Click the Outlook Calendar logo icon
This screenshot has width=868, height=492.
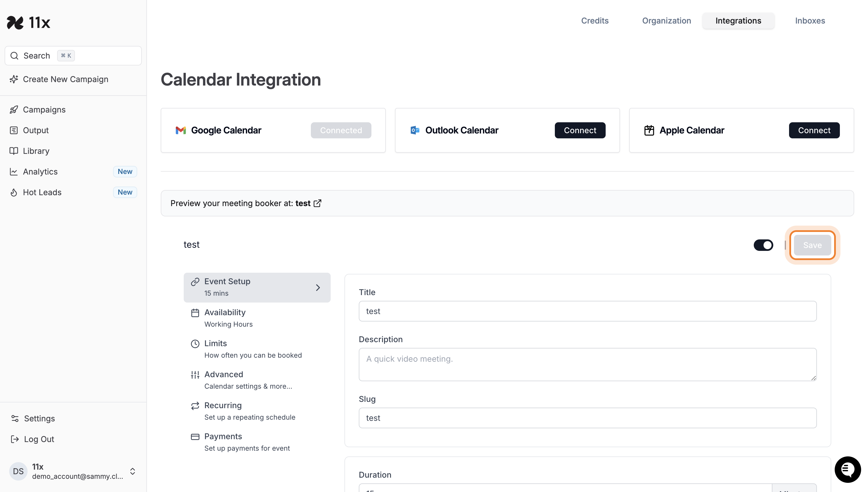click(415, 130)
